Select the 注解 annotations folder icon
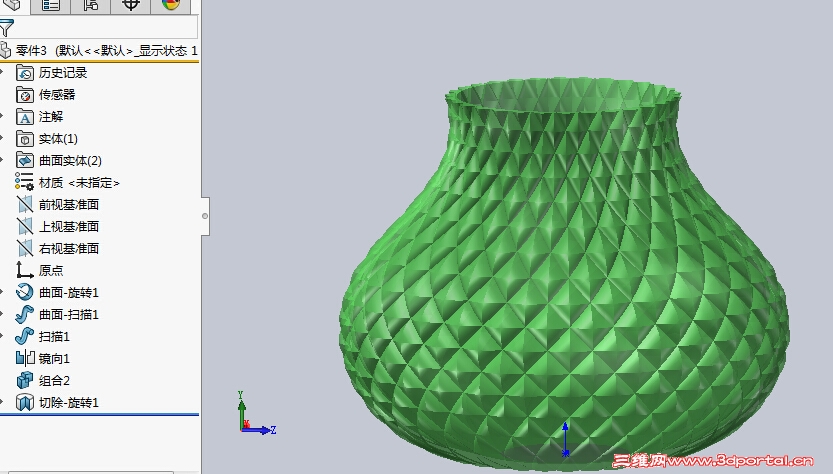The height and width of the screenshot is (474, 833). pyautogui.click(x=25, y=117)
